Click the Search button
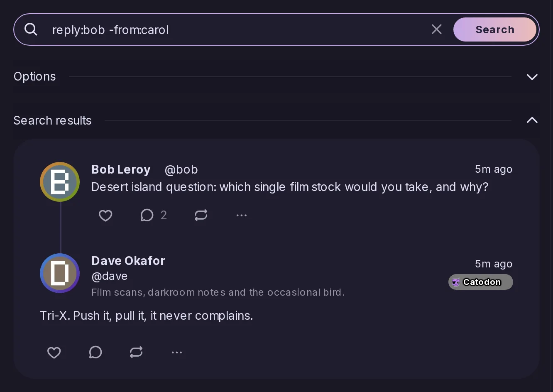The image size is (553, 392). coord(495,29)
